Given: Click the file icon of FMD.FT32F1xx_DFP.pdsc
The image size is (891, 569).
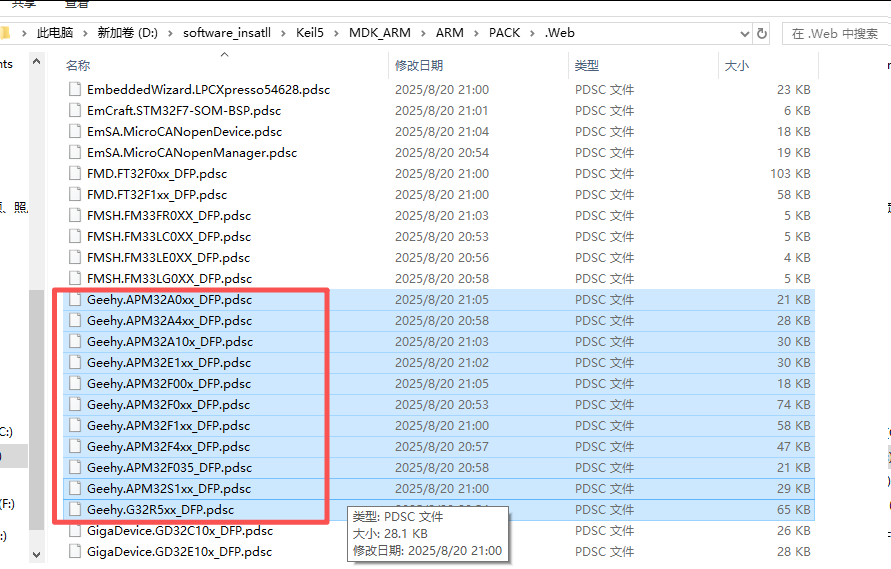Looking at the screenshot, I should click(74, 194).
